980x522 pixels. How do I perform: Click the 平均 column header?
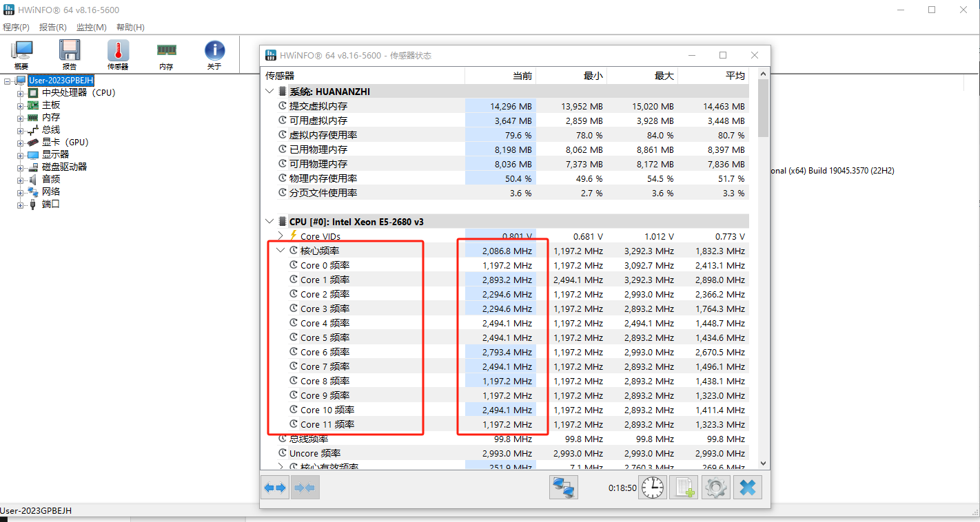[x=713, y=76]
